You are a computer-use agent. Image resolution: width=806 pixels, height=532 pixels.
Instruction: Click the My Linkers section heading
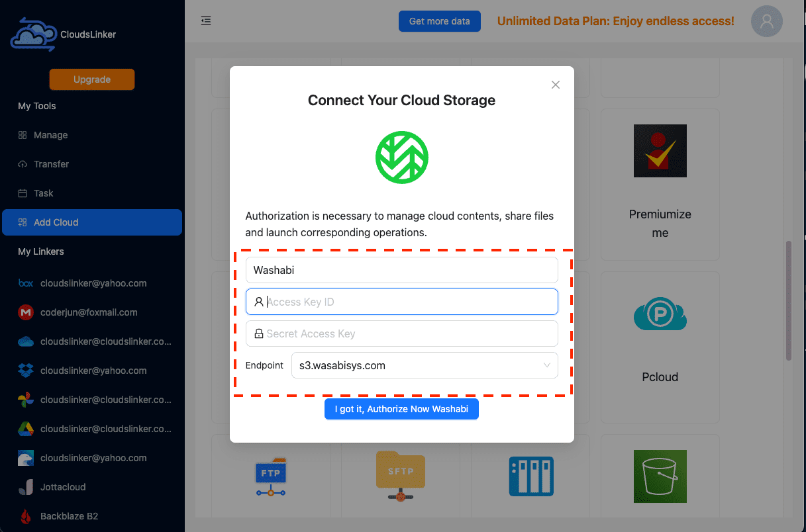41,251
